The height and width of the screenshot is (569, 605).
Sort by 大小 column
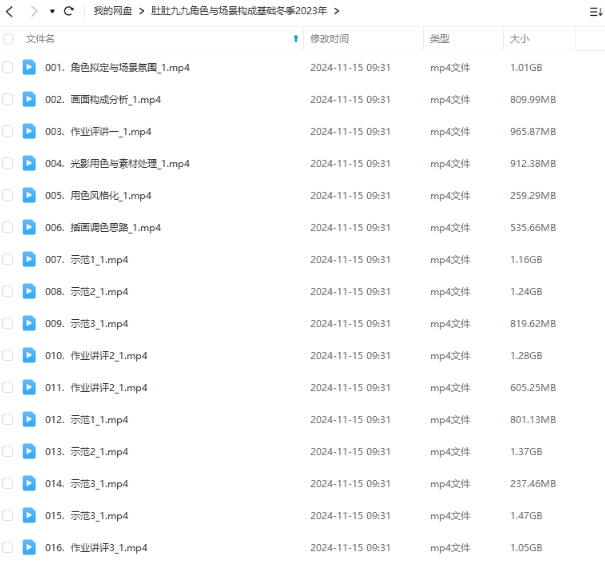click(x=519, y=39)
